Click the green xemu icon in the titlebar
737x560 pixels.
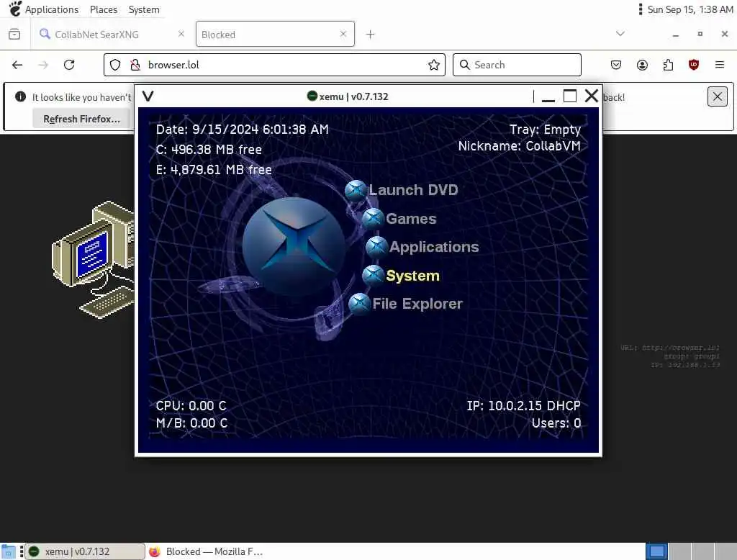click(312, 96)
